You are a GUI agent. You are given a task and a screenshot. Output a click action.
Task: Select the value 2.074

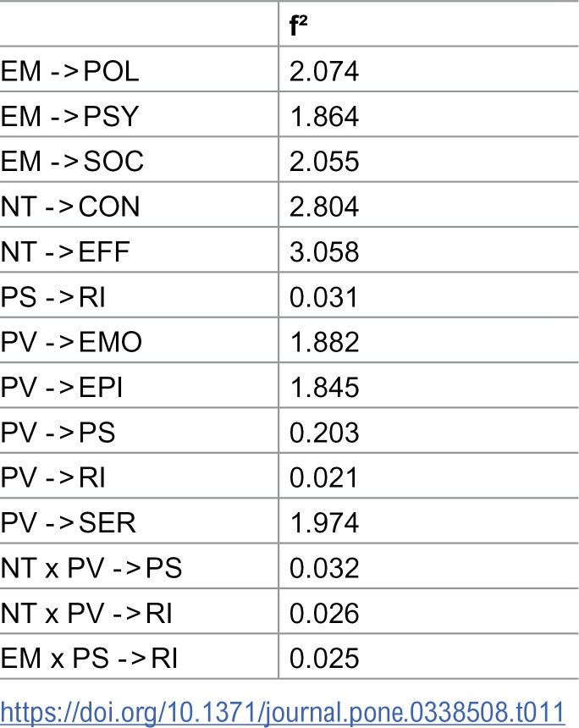[324, 71]
